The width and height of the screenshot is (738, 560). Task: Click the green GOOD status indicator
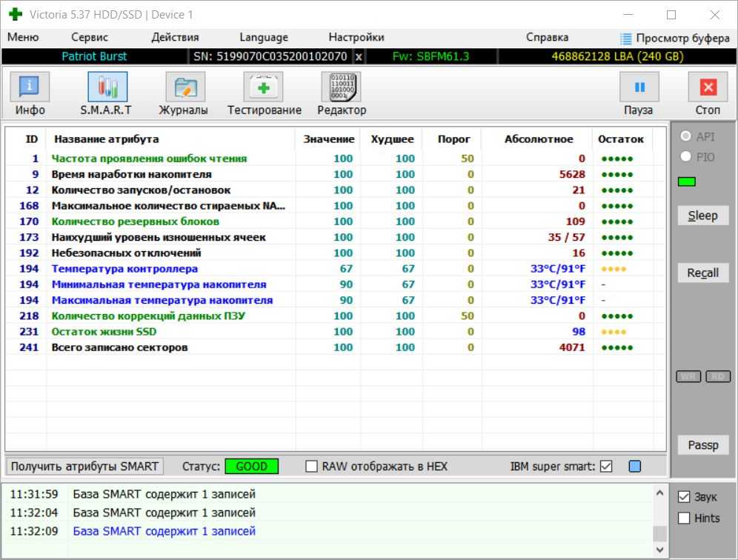252,467
